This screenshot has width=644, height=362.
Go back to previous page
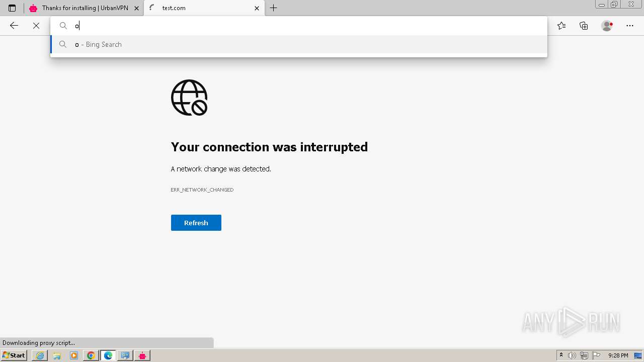14,26
